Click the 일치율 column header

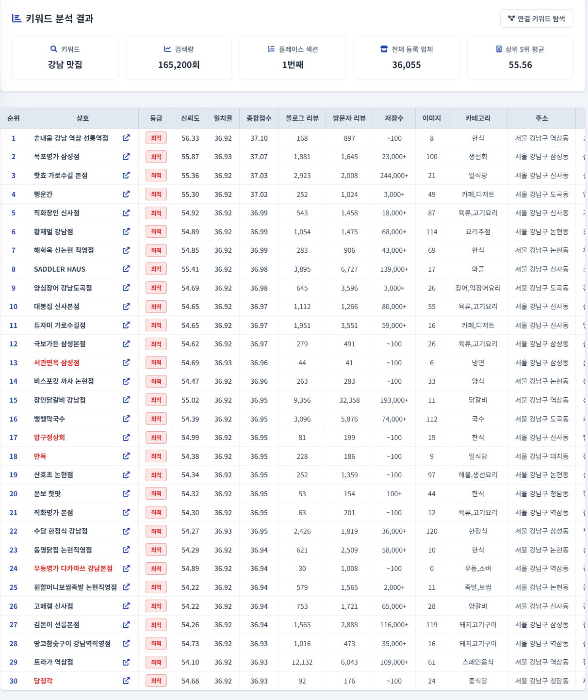click(223, 118)
